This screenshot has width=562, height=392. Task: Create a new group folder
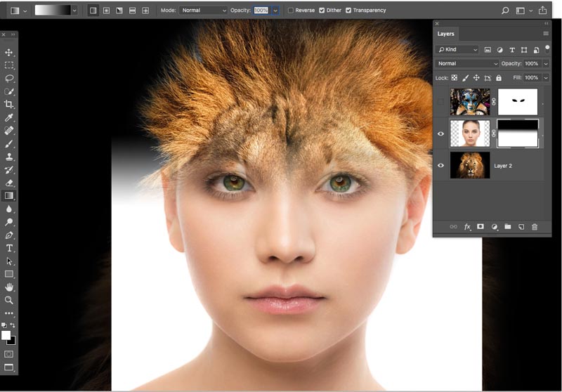[x=507, y=226]
